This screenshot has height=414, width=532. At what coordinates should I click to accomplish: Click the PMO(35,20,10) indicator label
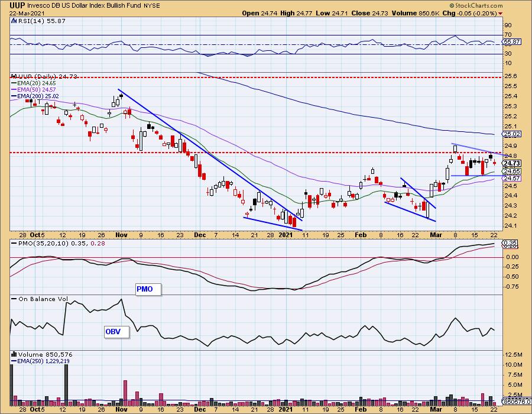[x=58, y=243]
